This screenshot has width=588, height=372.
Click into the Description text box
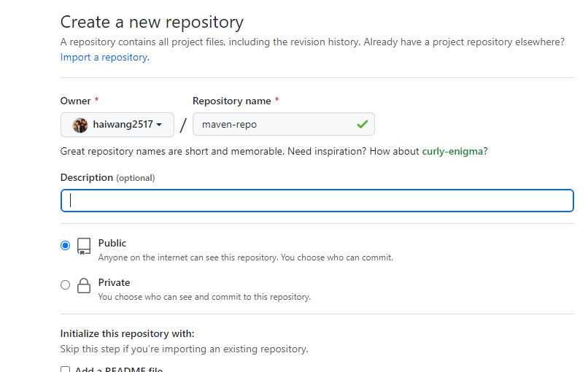click(317, 201)
